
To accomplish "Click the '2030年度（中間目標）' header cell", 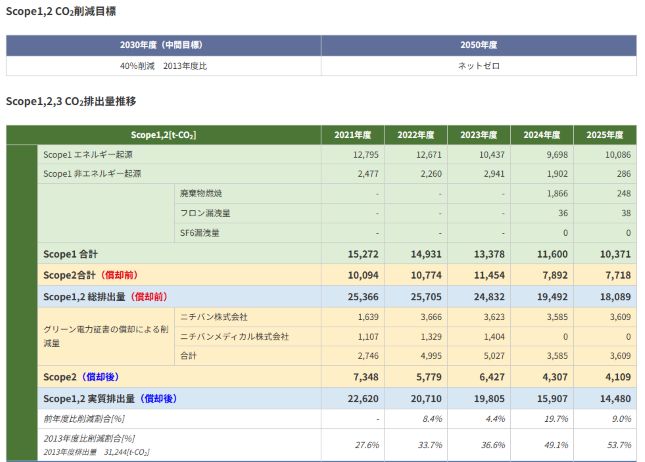I will point(163,45).
